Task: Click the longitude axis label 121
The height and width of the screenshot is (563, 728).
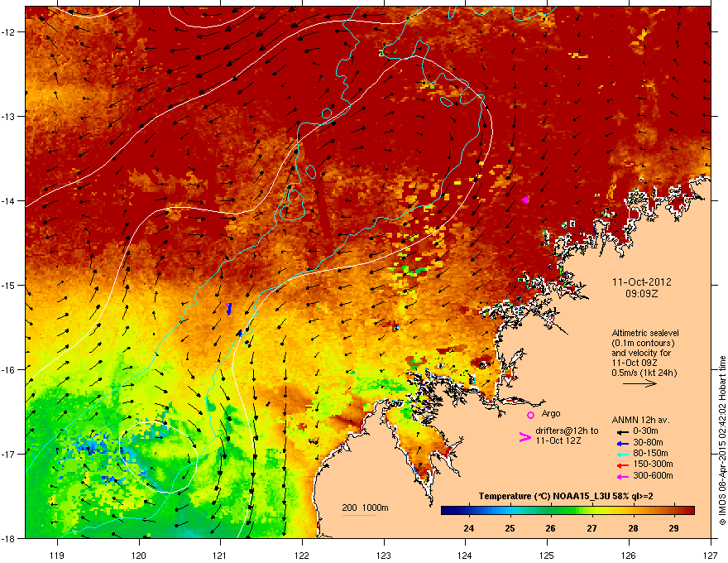Action: pyautogui.click(x=220, y=555)
